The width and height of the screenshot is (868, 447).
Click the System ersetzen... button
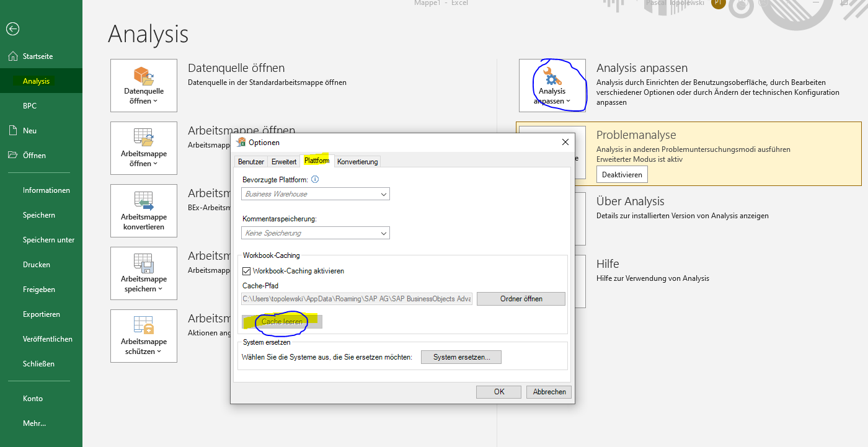pyautogui.click(x=461, y=357)
